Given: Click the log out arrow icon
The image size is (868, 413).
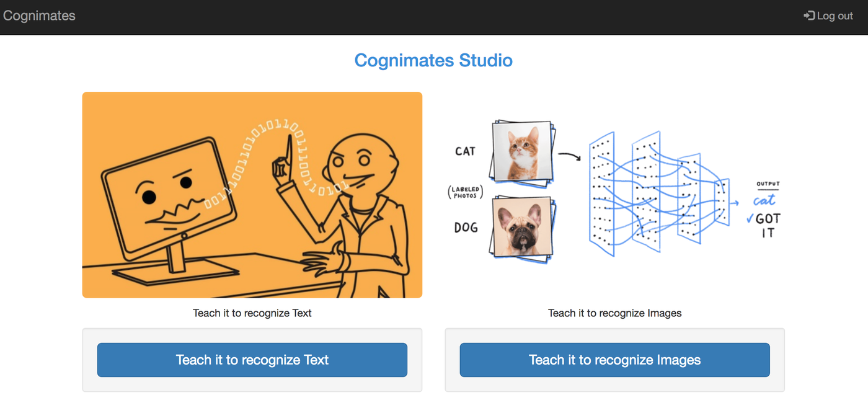Looking at the screenshot, I should pyautogui.click(x=809, y=16).
